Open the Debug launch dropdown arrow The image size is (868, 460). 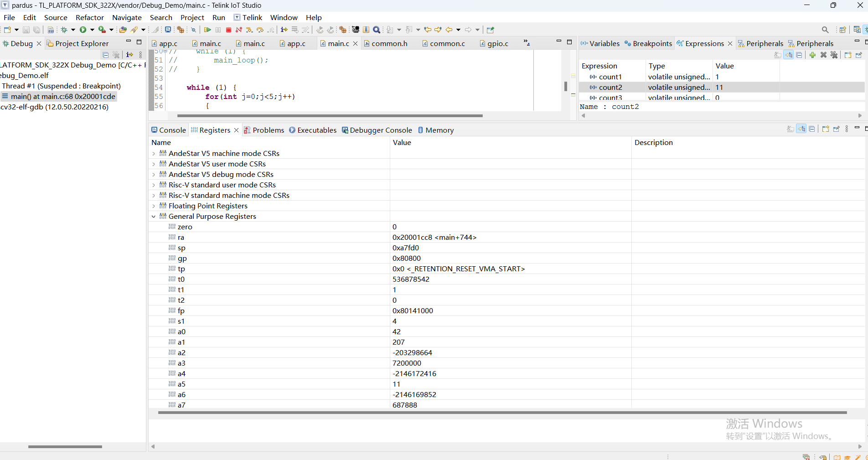(x=73, y=30)
